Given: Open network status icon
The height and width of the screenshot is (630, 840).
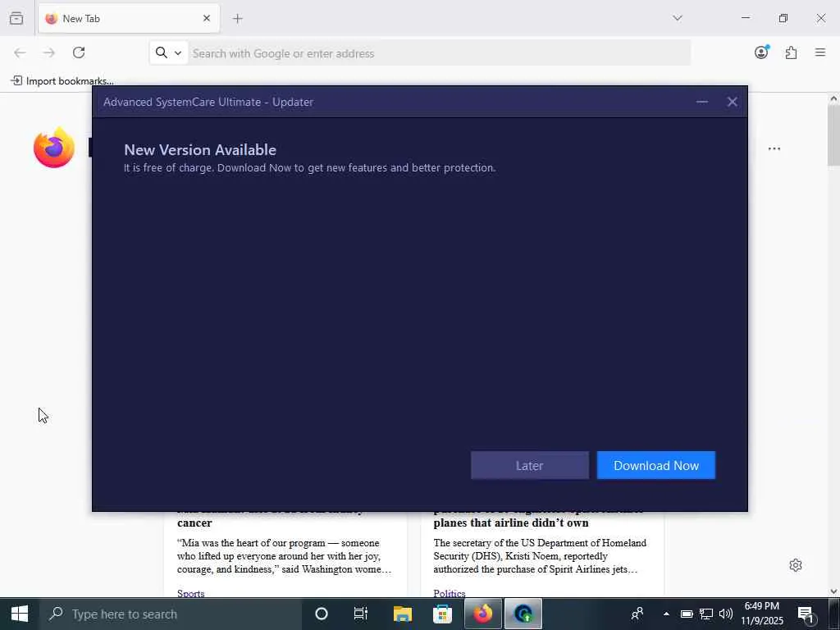Looking at the screenshot, I should (x=706, y=614).
